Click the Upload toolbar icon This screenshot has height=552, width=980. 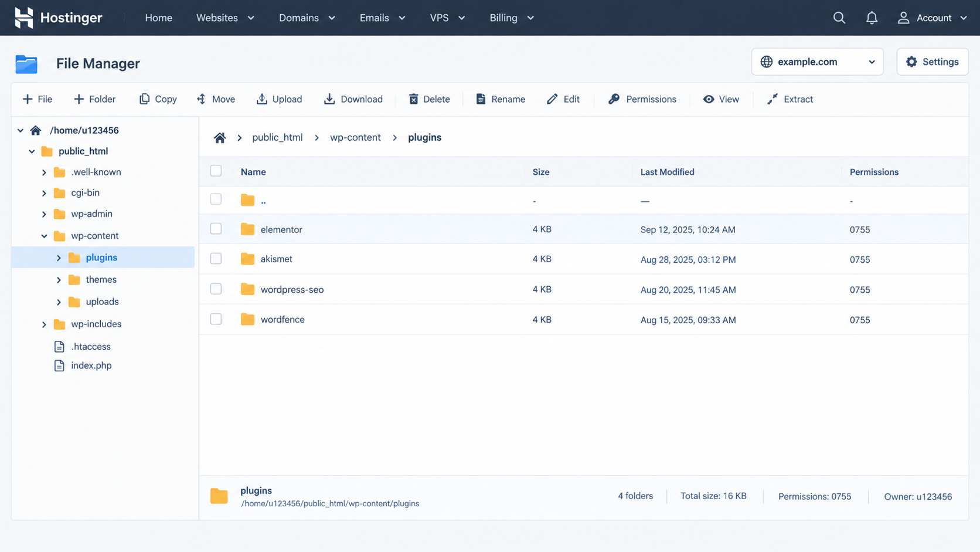262,99
